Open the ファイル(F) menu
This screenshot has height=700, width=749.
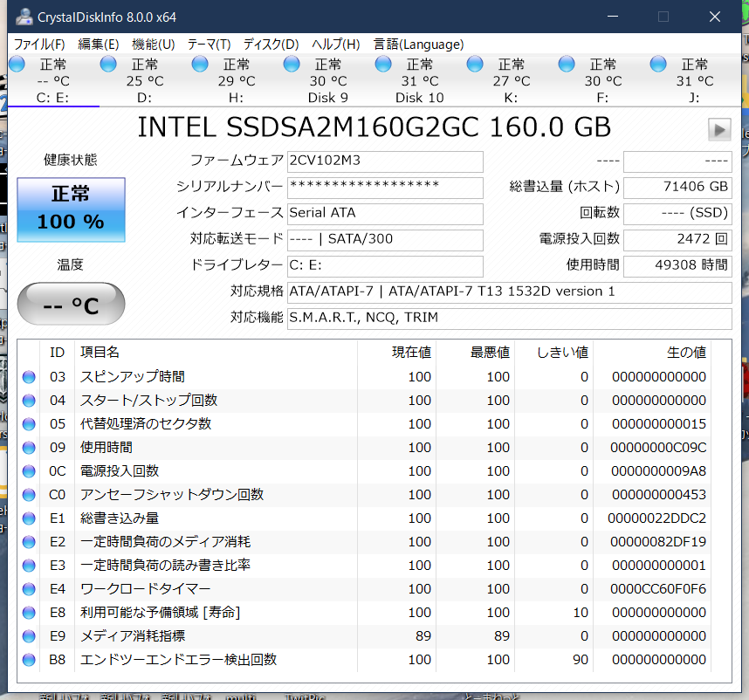point(39,45)
